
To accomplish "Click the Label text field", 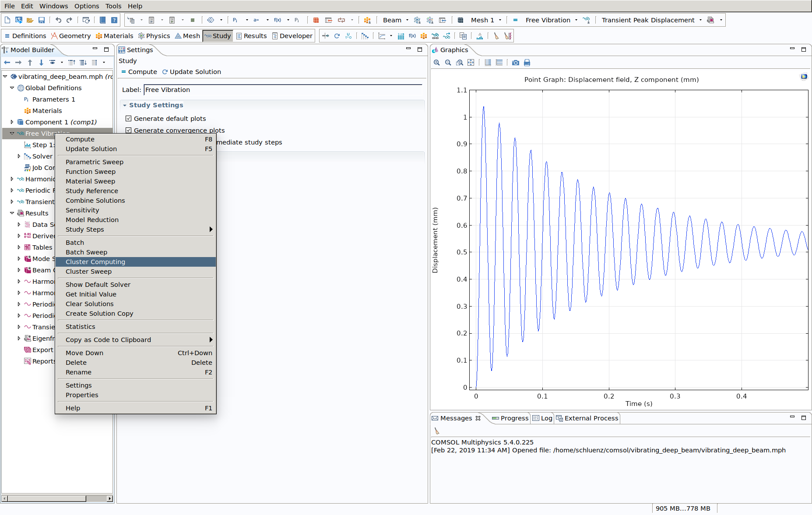I will click(x=282, y=90).
